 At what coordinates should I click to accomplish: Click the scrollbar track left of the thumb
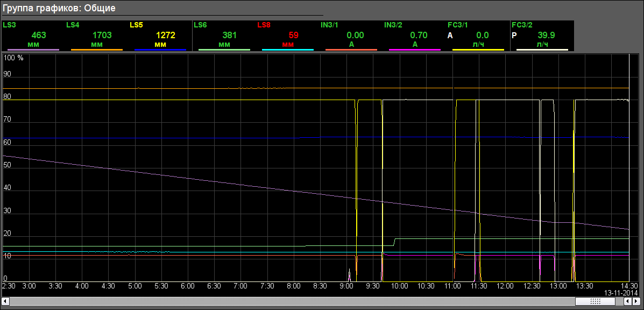coord(293,301)
